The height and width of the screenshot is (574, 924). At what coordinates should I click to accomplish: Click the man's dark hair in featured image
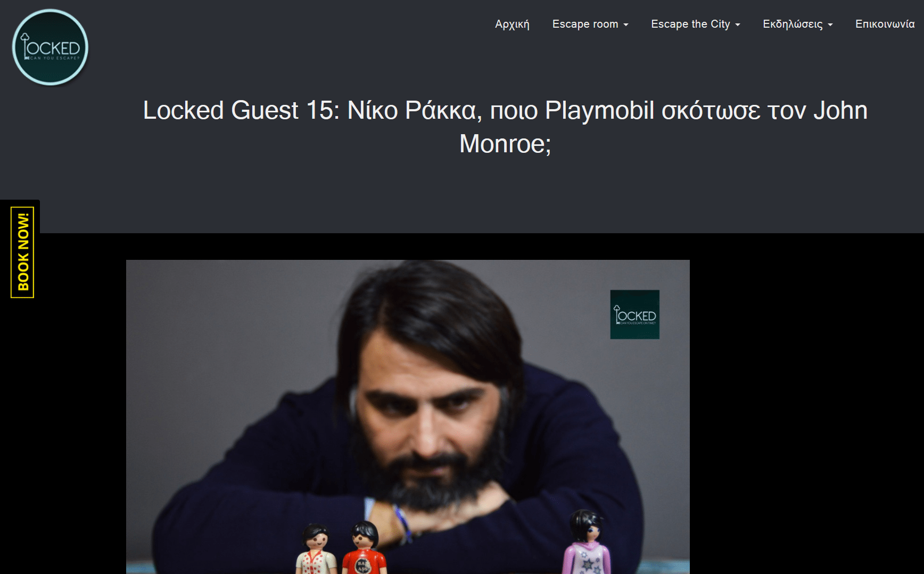click(426, 314)
